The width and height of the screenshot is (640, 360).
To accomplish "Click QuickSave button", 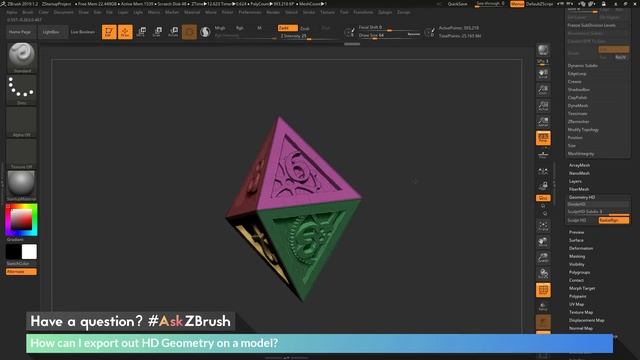I will (457, 4).
